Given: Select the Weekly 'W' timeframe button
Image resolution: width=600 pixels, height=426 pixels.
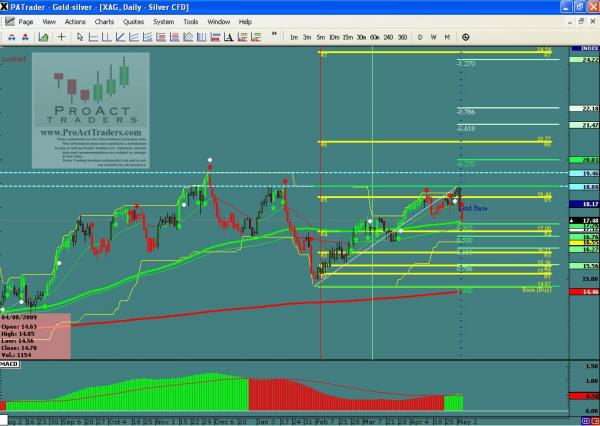Looking at the screenshot, I should (433, 37).
